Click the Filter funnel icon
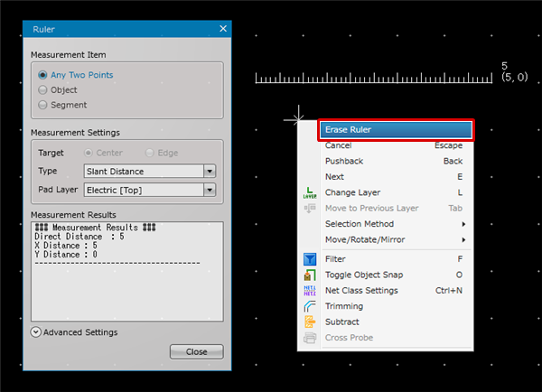Image resolution: width=542 pixels, height=392 pixels. 310,259
